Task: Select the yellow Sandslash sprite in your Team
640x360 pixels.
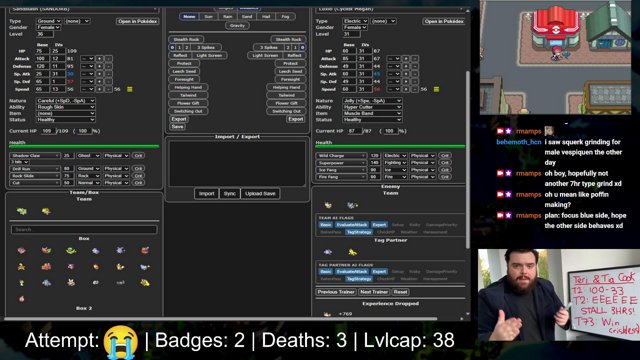Action: click(46, 211)
